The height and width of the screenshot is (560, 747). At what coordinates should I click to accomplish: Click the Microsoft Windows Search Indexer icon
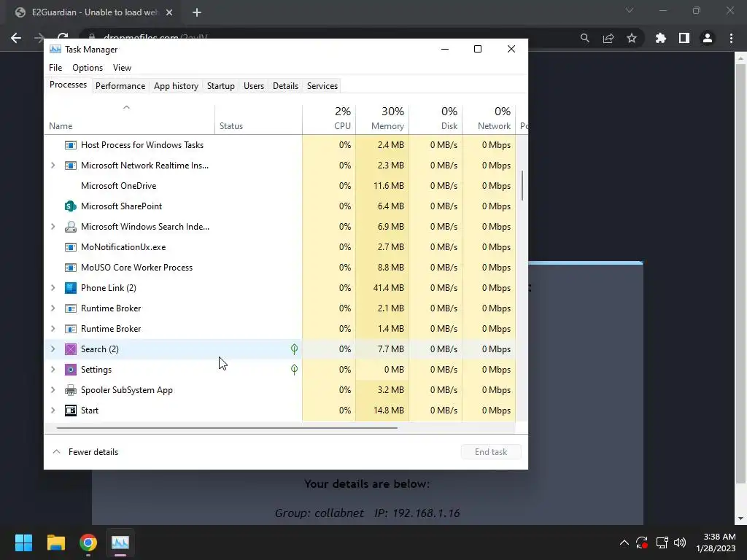pos(71,227)
